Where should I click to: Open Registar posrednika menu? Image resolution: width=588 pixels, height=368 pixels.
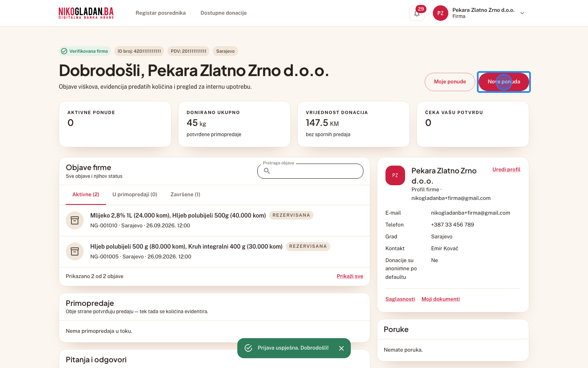tap(160, 13)
